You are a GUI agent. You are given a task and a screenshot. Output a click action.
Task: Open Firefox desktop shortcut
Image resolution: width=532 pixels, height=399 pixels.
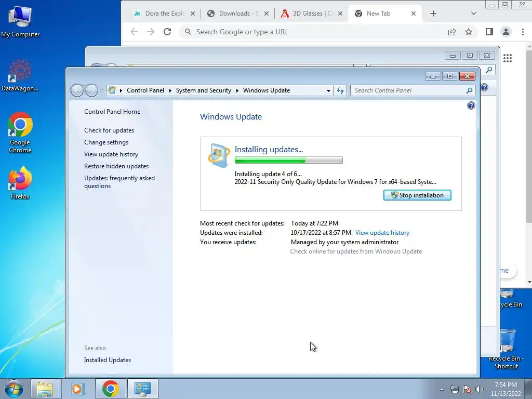tap(20, 183)
